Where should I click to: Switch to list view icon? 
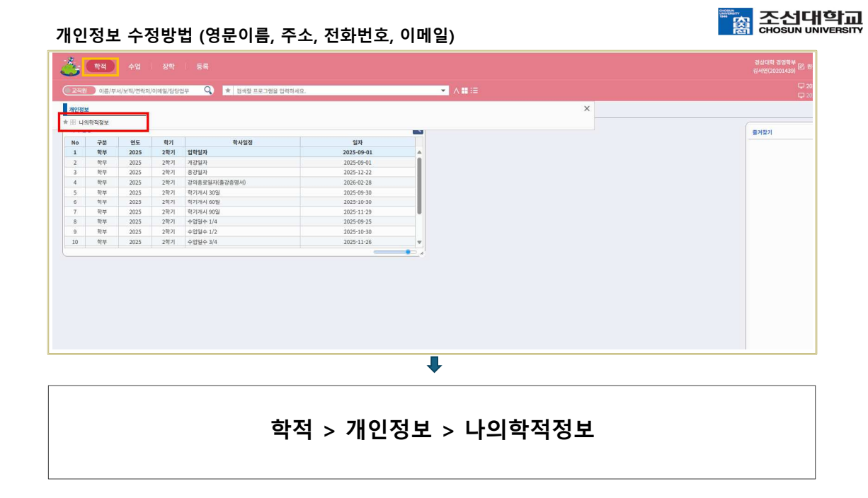click(x=474, y=91)
